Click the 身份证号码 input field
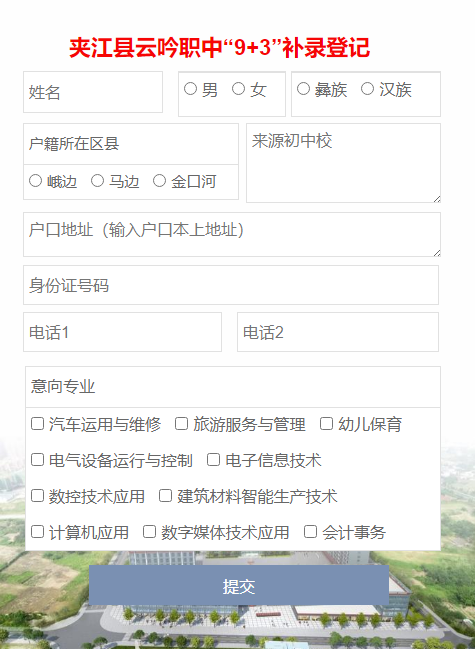Viewport: 475px width, 649px height. coord(231,285)
